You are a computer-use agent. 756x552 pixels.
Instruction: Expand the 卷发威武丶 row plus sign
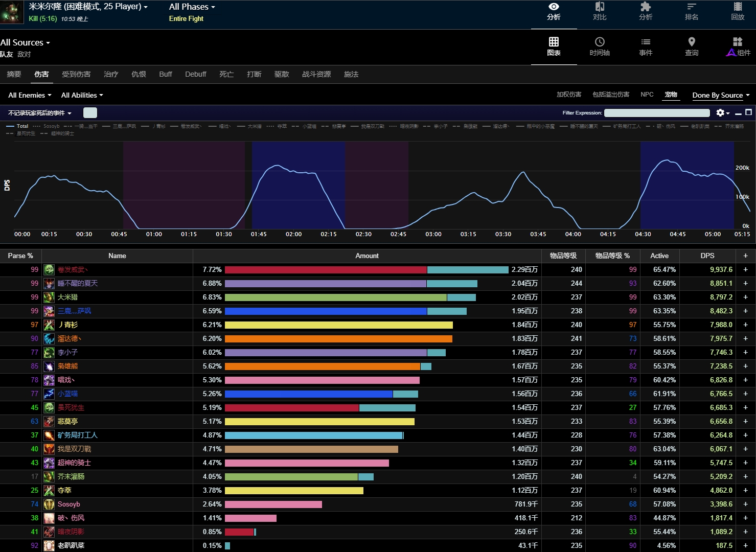pos(745,269)
